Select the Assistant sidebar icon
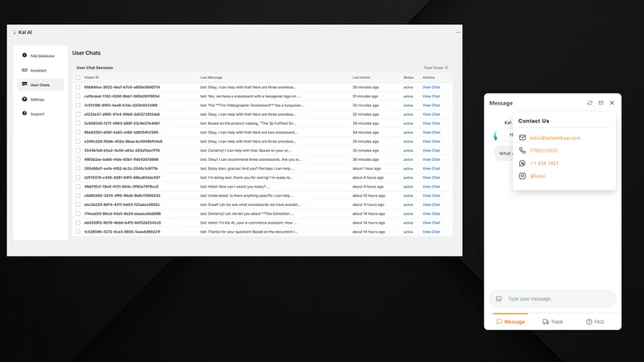 [x=24, y=70]
